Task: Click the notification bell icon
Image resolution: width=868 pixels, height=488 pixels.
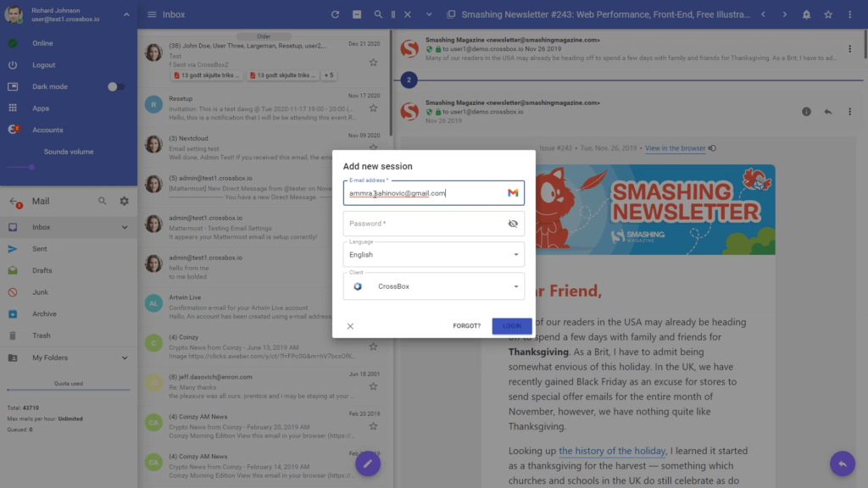Action: [806, 14]
